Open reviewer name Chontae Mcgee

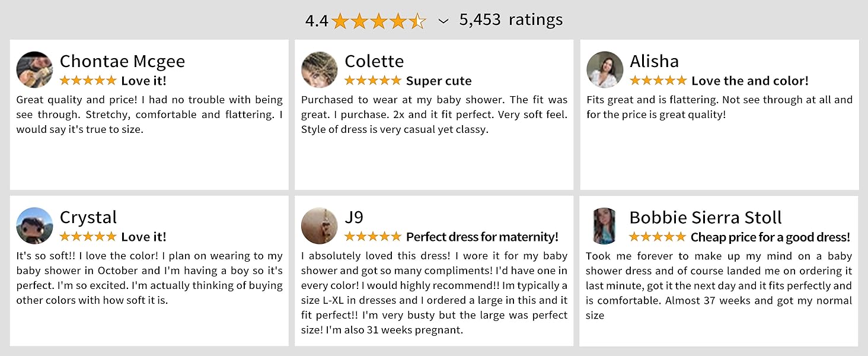click(x=122, y=61)
